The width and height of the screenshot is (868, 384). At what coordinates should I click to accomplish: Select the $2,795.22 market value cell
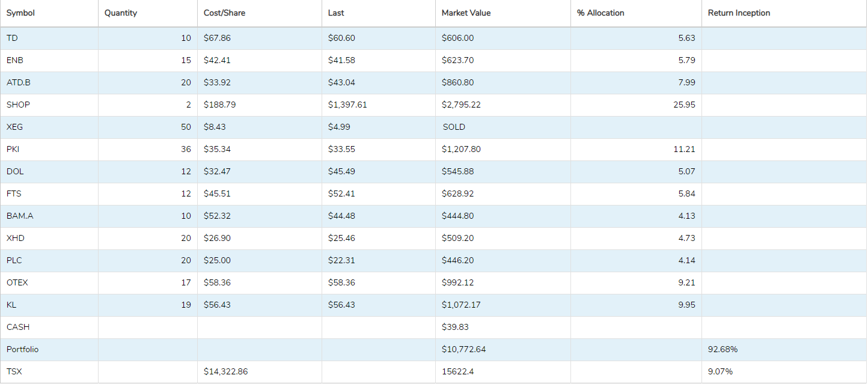coord(461,105)
